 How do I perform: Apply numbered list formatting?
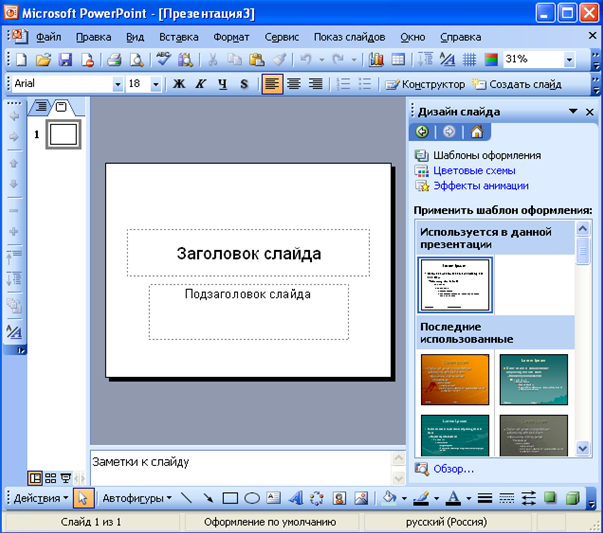coord(343,84)
